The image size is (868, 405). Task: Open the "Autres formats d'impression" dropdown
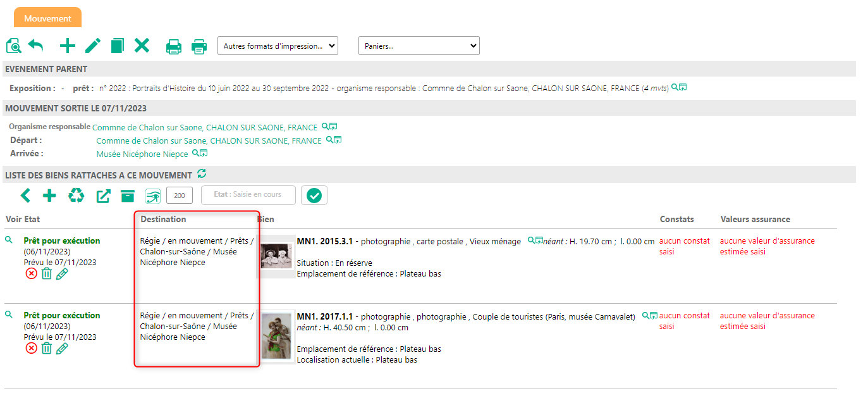278,46
